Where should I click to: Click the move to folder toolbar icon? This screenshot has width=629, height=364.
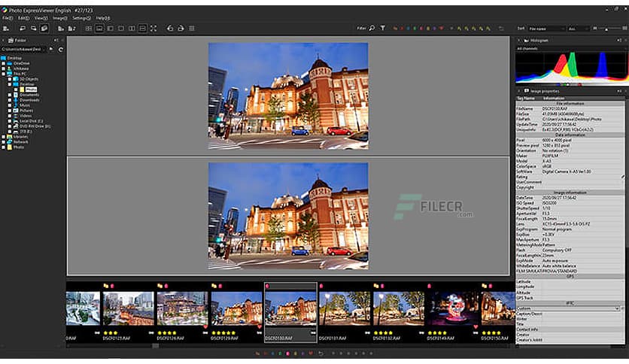[x=71, y=29]
